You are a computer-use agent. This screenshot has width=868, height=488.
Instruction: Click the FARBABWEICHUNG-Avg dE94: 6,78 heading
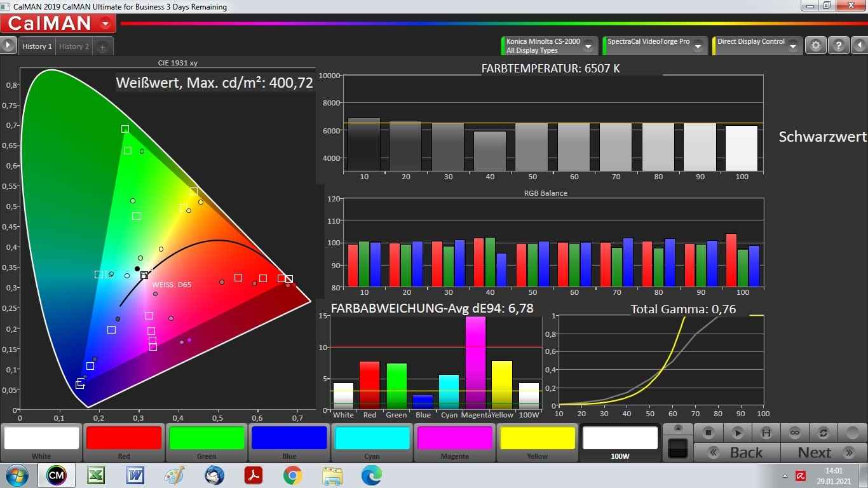click(432, 308)
